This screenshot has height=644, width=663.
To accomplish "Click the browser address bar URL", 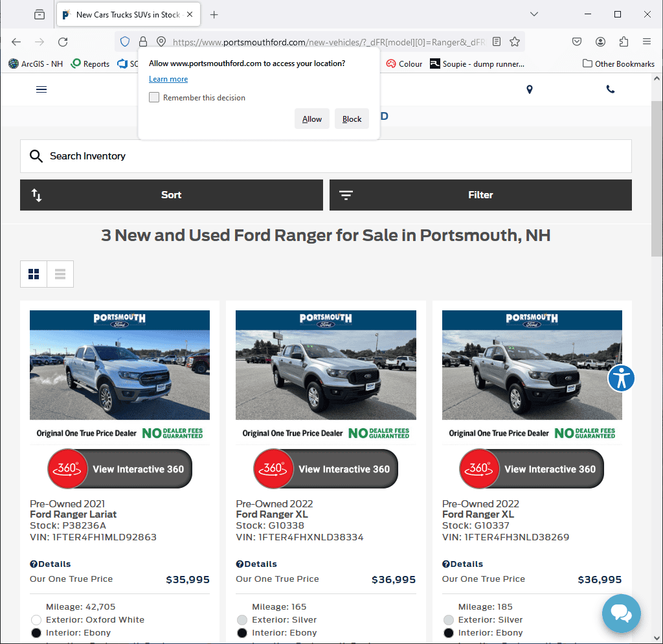I will [x=329, y=42].
